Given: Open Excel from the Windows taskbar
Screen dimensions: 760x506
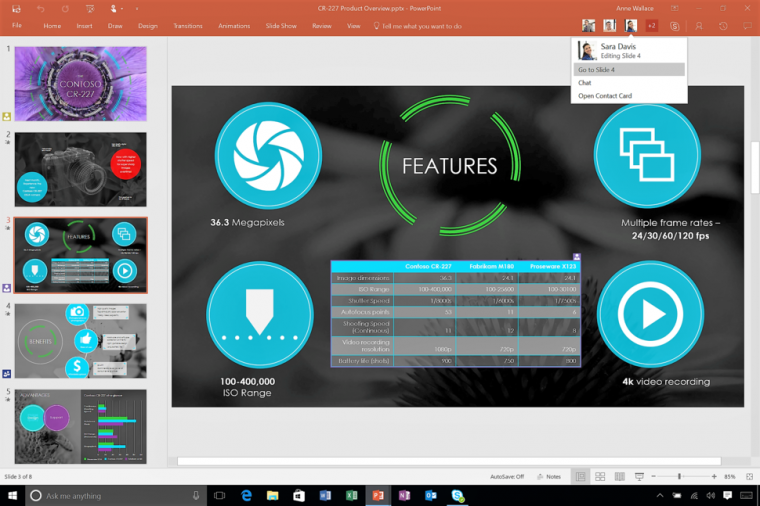Looking at the screenshot, I should pyautogui.click(x=351, y=495).
